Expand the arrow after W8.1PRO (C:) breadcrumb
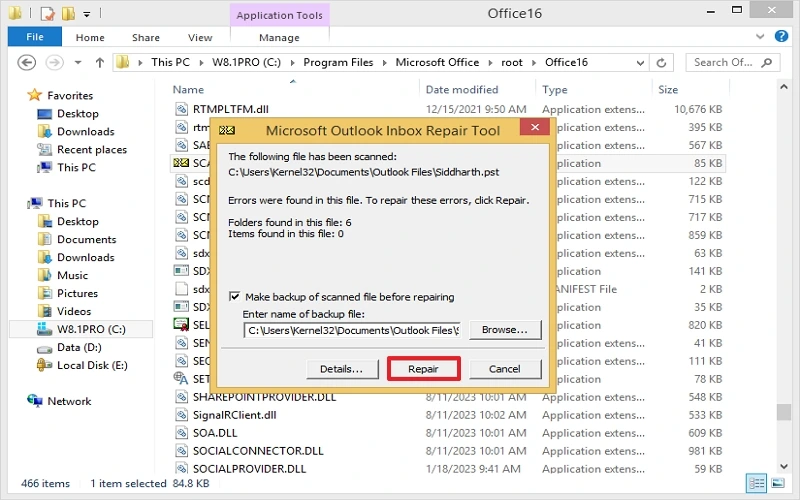The image size is (800, 500). tap(292, 63)
